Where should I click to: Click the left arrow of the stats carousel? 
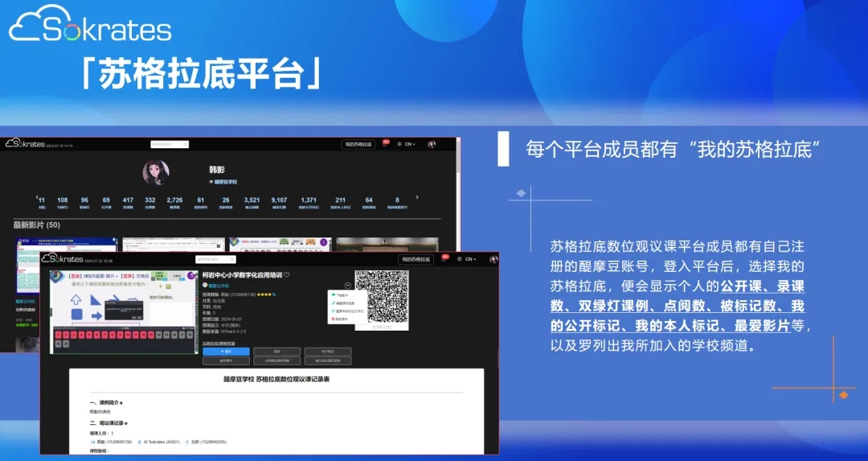[36, 197]
